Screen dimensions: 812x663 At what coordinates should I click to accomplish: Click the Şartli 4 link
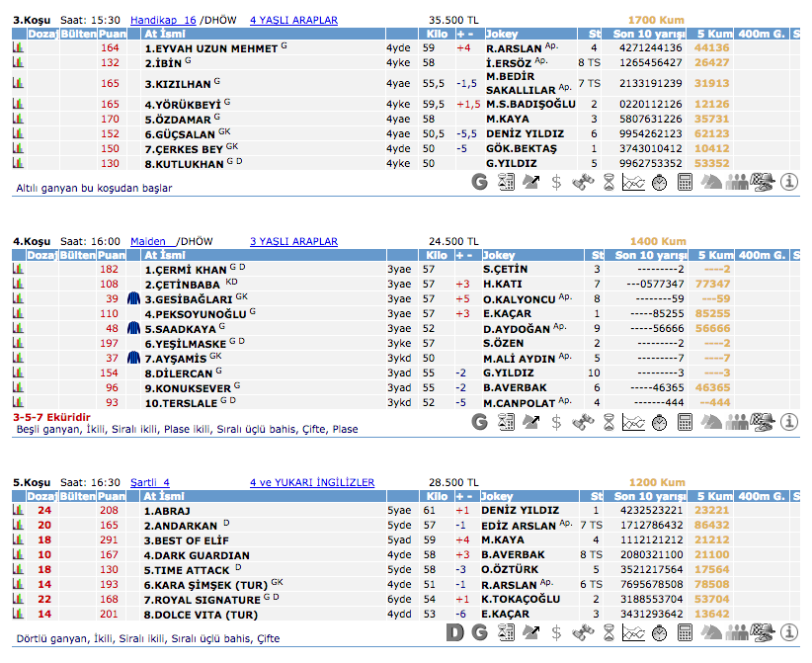coord(149,482)
